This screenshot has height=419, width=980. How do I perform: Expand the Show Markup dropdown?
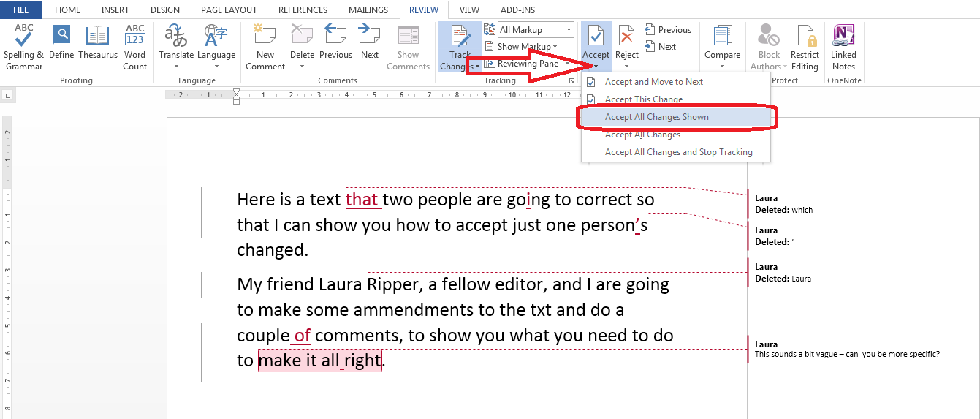(526, 47)
